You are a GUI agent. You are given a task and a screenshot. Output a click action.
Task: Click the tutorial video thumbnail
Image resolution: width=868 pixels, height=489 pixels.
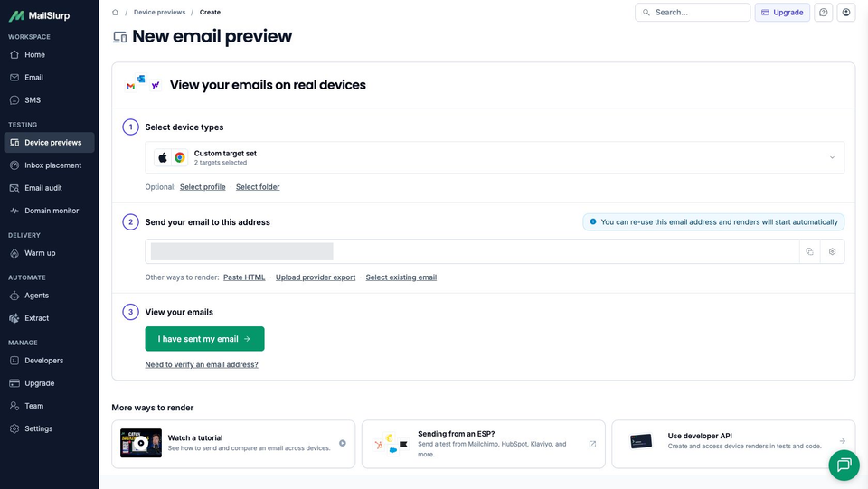tap(141, 443)
